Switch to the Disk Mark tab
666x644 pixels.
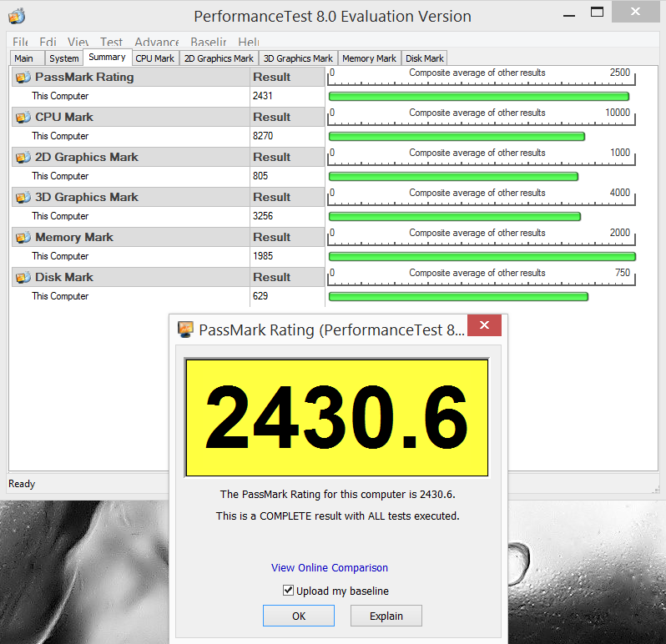[425, 58]
